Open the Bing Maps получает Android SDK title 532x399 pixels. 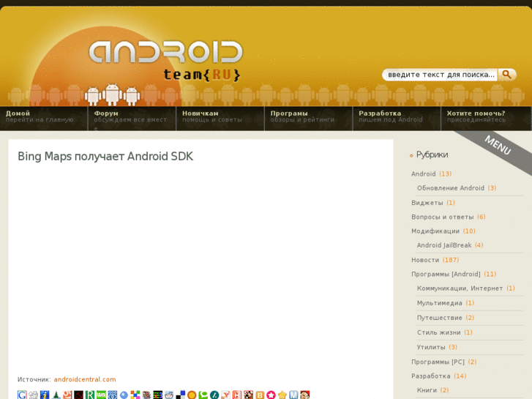pos(105,157)
